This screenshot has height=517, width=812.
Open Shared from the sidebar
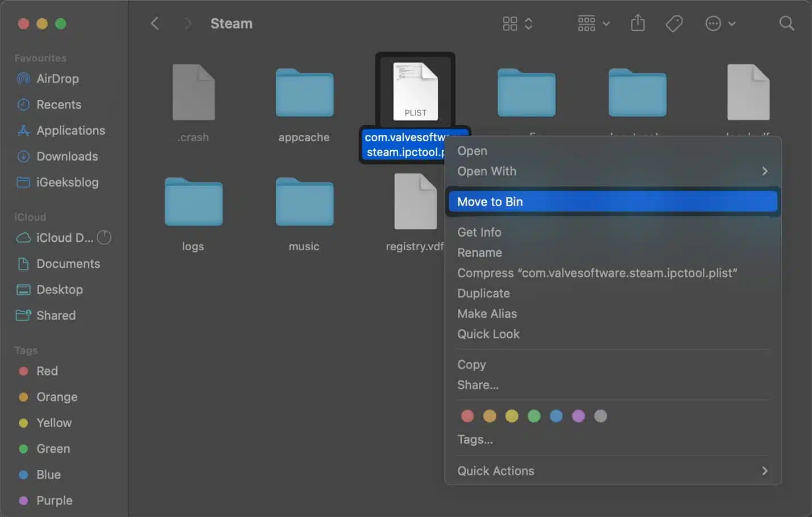(56, 315)
